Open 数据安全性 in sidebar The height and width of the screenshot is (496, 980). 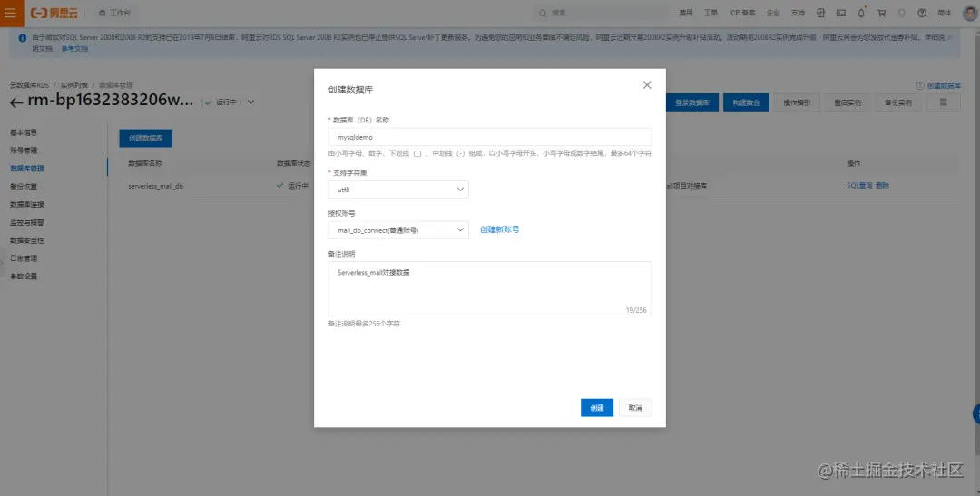[27, 240]
